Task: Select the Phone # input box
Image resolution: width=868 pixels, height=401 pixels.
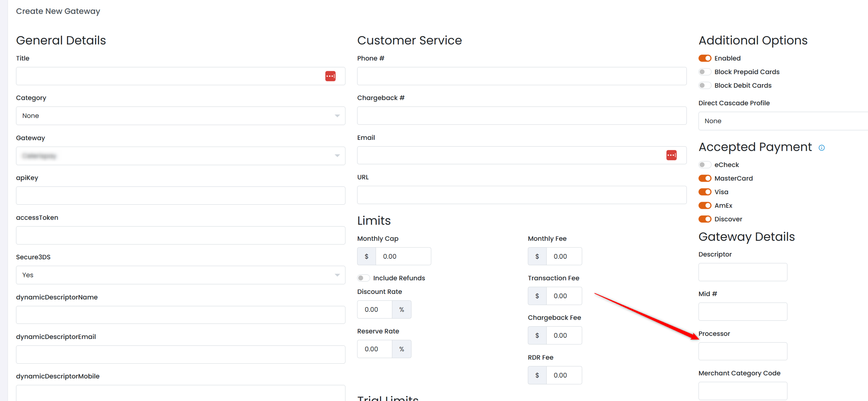Action: (521, 76)
